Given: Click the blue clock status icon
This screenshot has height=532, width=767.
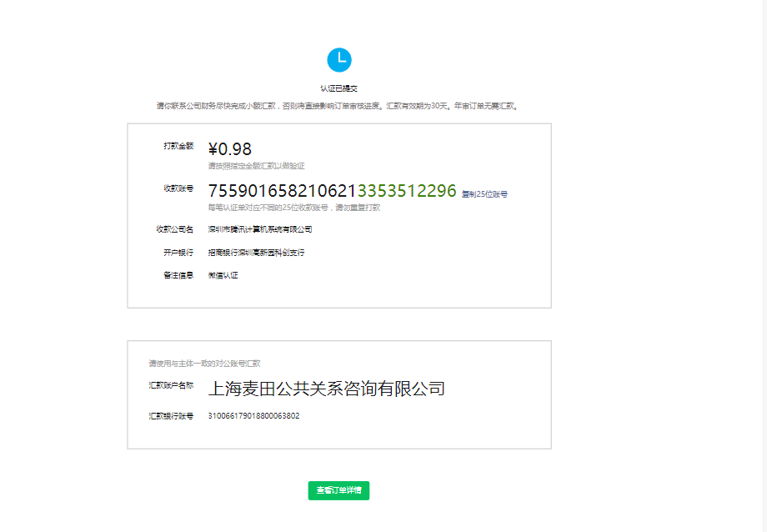Looking at the screenshot, I should coord(339,60).
